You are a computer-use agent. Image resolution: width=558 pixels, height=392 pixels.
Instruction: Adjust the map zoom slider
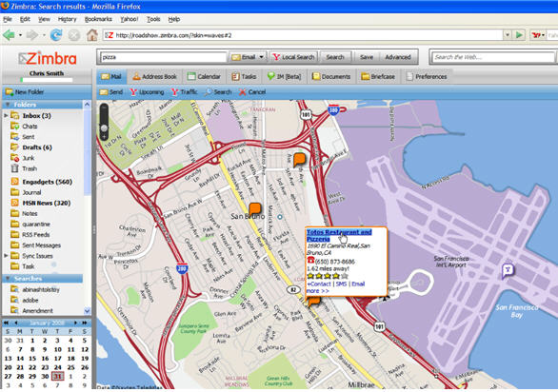pyautogui.click(x=104, y=127)
